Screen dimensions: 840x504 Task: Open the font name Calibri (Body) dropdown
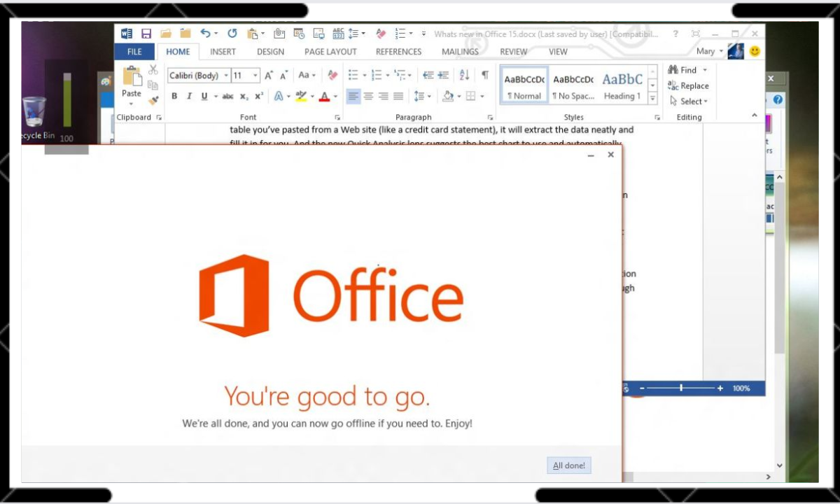click(x=226, y=75)
